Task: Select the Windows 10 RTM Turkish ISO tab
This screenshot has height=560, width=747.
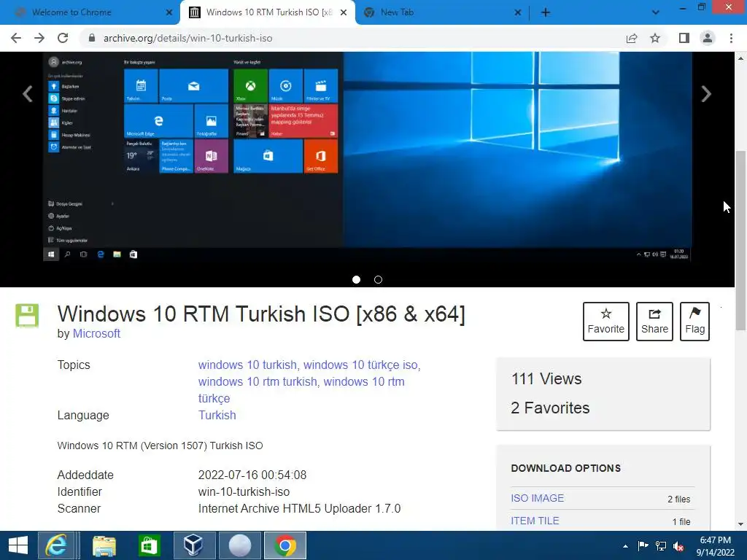Action: 267,12
